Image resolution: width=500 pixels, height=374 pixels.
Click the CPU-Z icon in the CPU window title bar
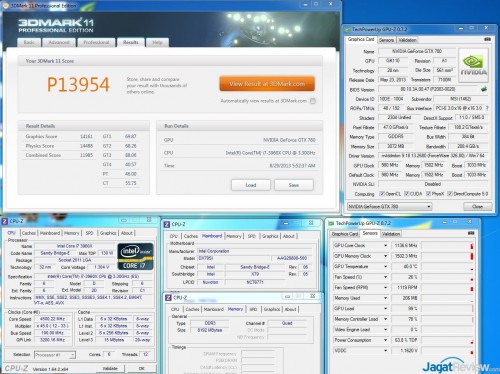pyautogui.click(x=5, y=221)
